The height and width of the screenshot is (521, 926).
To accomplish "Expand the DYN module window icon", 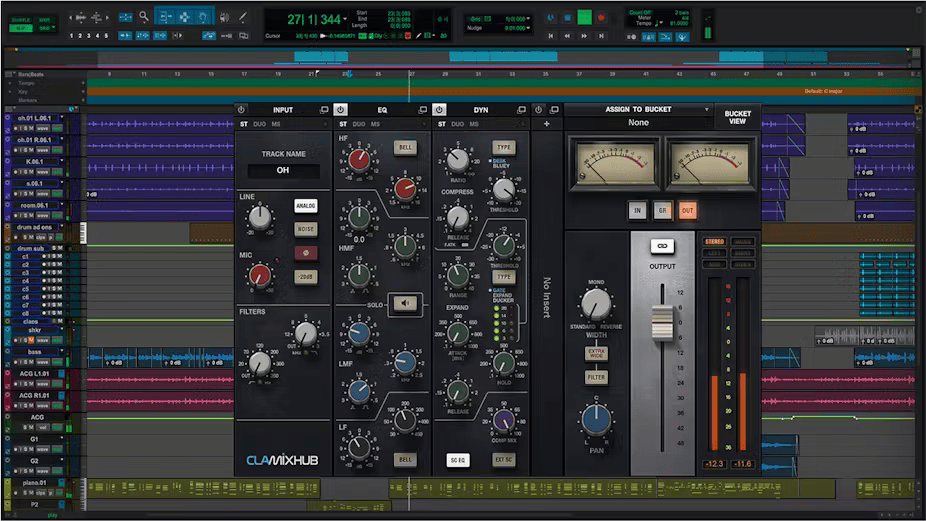I will 521,110.
